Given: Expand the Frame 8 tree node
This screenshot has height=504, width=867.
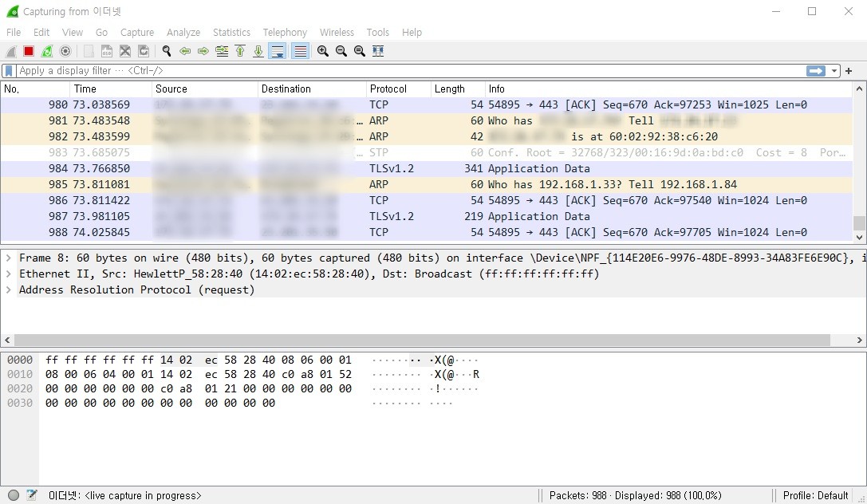Looking at the screenshot, I should pos(8,258).
